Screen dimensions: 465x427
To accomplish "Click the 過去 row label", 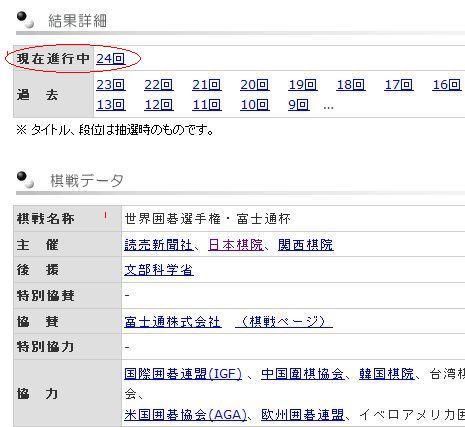I will click(x=37, y=95).
